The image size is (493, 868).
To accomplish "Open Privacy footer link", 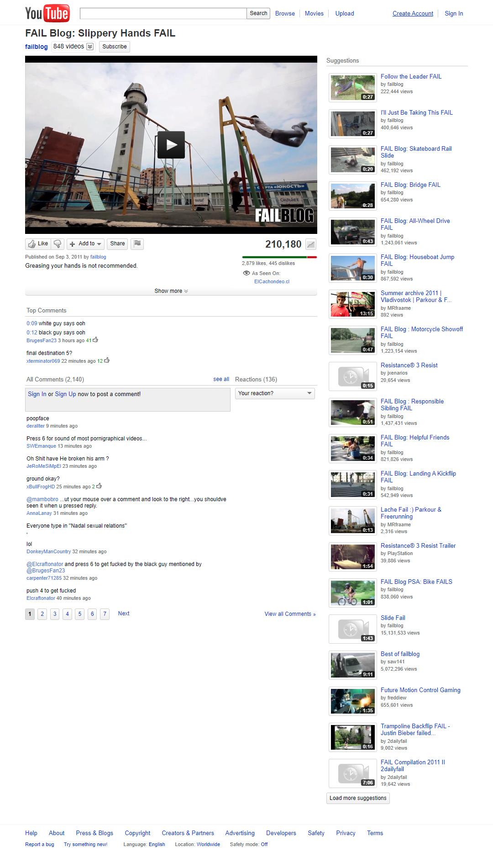I will pos(346,833).
